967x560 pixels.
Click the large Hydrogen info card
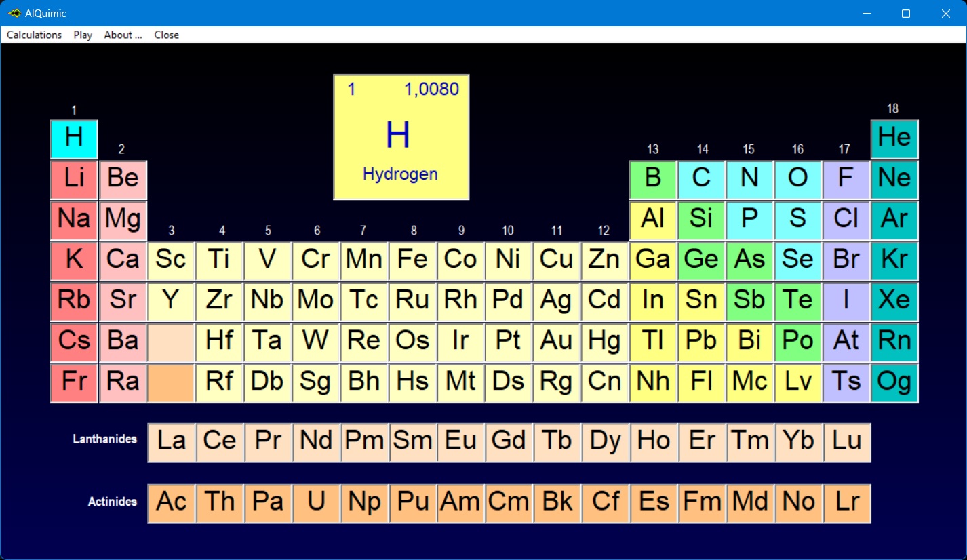point(401,137)
